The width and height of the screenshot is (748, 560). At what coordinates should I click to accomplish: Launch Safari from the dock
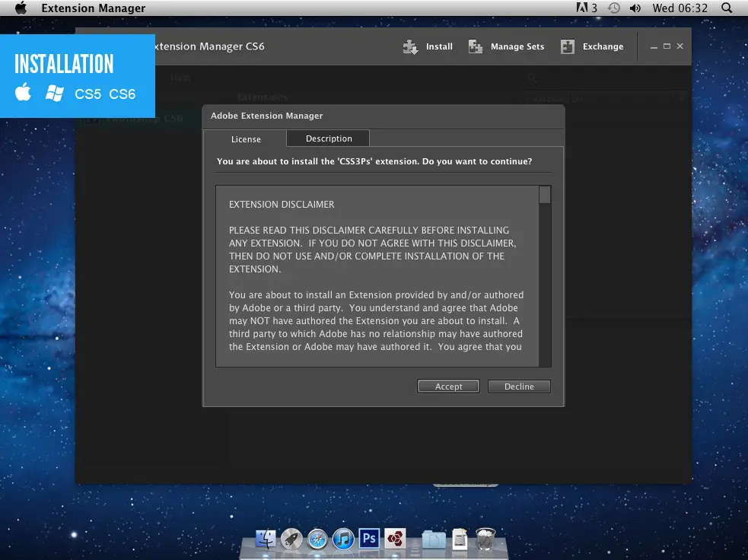[x=317, y=539]
